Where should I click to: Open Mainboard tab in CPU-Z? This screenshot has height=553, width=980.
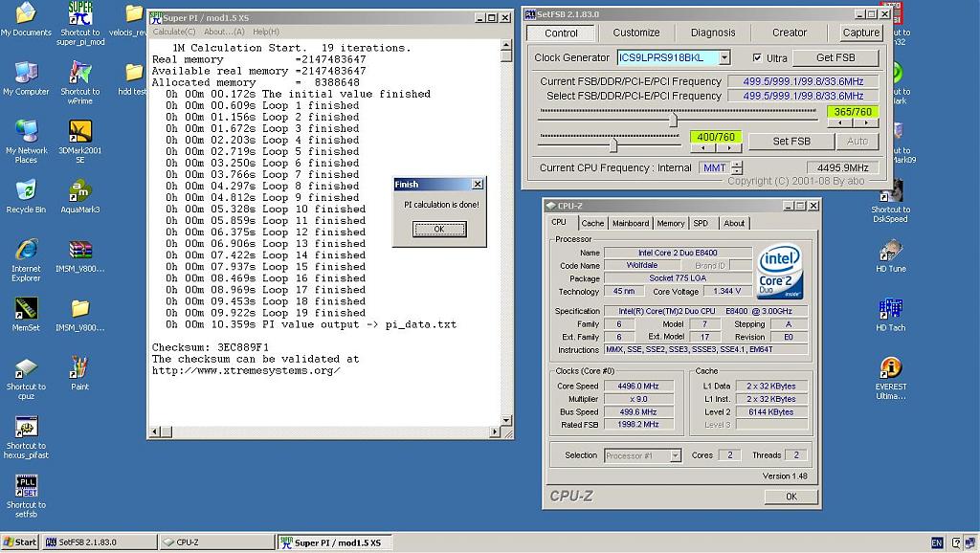pyautogui.click(x=630, y=223)
